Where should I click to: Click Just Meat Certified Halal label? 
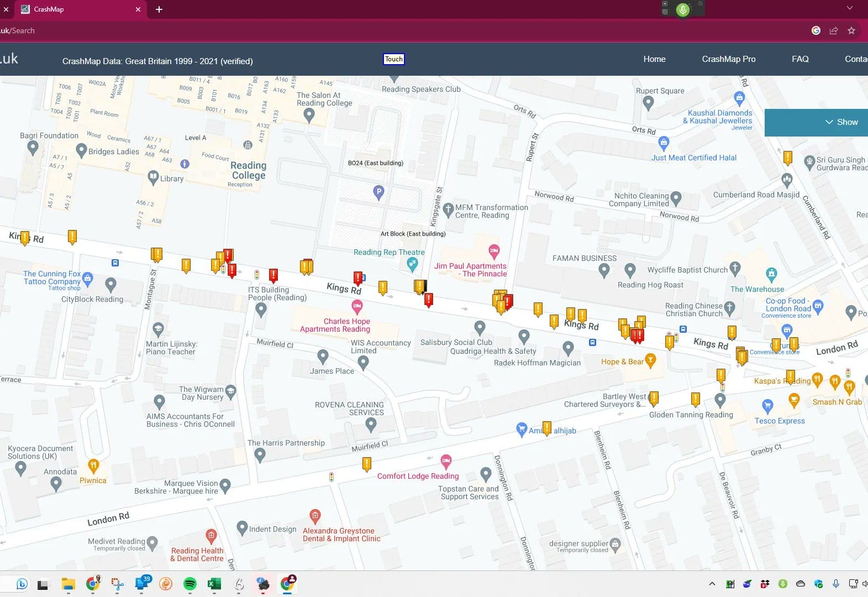693,158
